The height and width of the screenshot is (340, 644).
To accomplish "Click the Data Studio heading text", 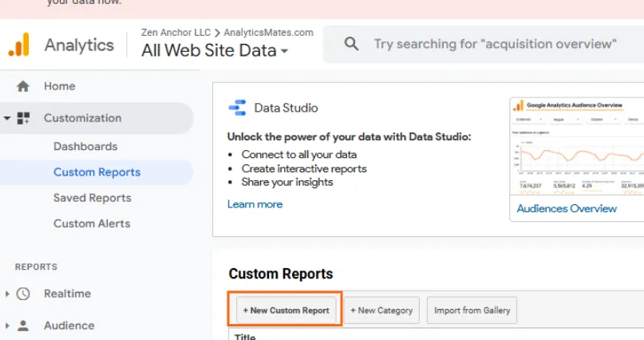I will tap(286, 108).
